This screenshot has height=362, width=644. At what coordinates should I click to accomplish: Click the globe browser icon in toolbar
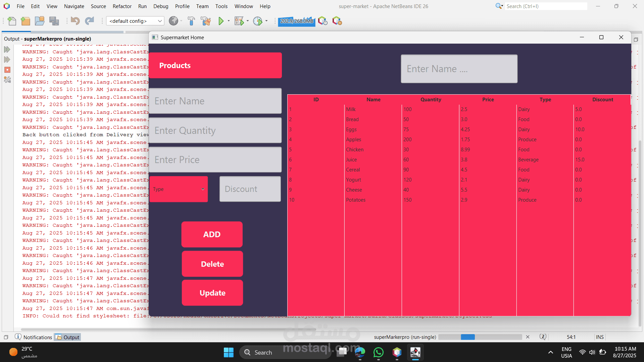[x=174, y=21]
